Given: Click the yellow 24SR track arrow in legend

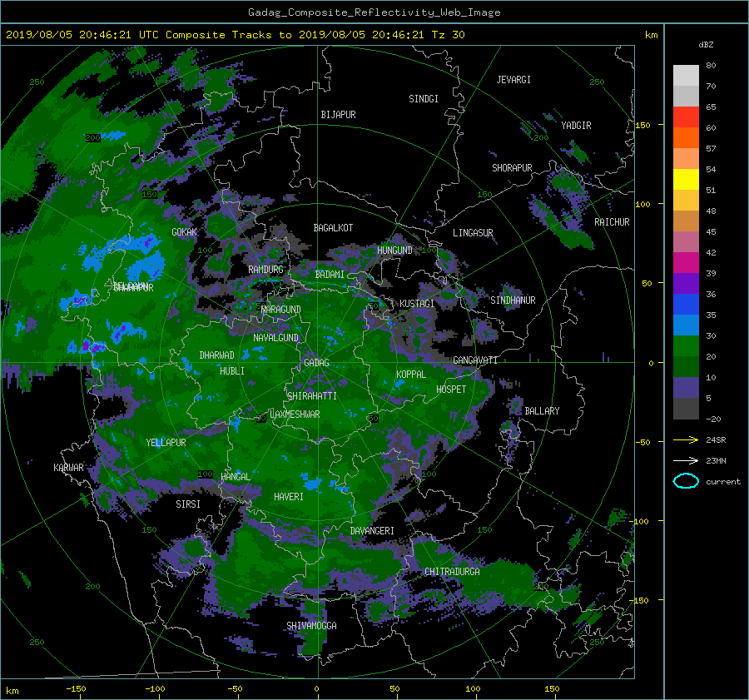Looking at the screenshot, I should (686, 440).
